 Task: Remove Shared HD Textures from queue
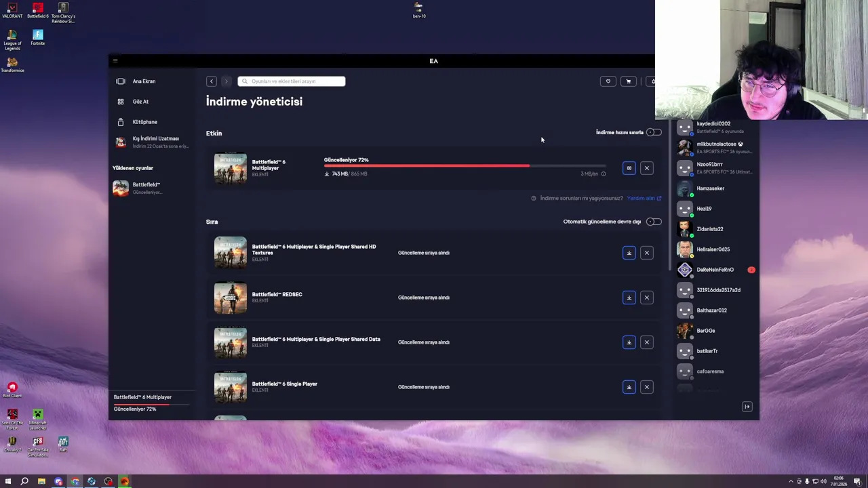pos(647,253)
